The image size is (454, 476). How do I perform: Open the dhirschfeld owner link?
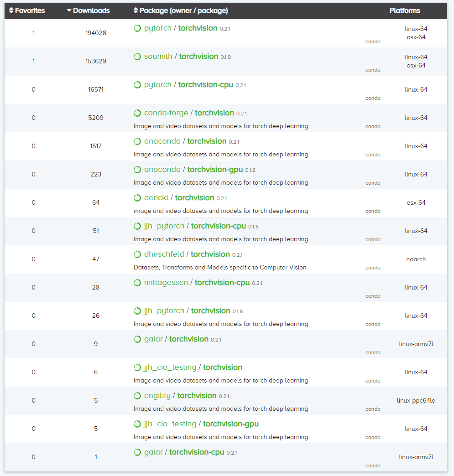(164, 254)
